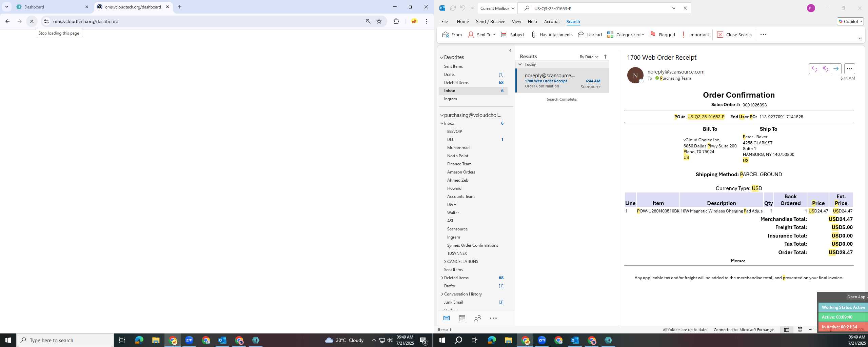Open the Outlook People view icon

click(x=477, y=318)
